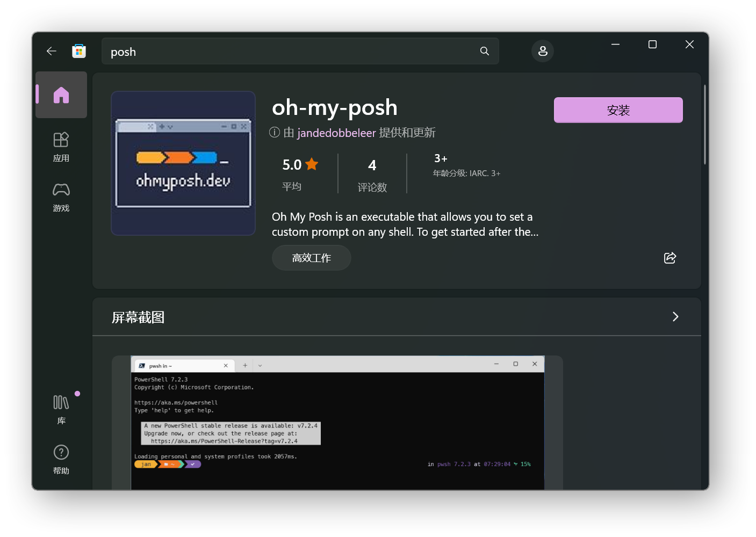Click the app description text

[405, 224]
